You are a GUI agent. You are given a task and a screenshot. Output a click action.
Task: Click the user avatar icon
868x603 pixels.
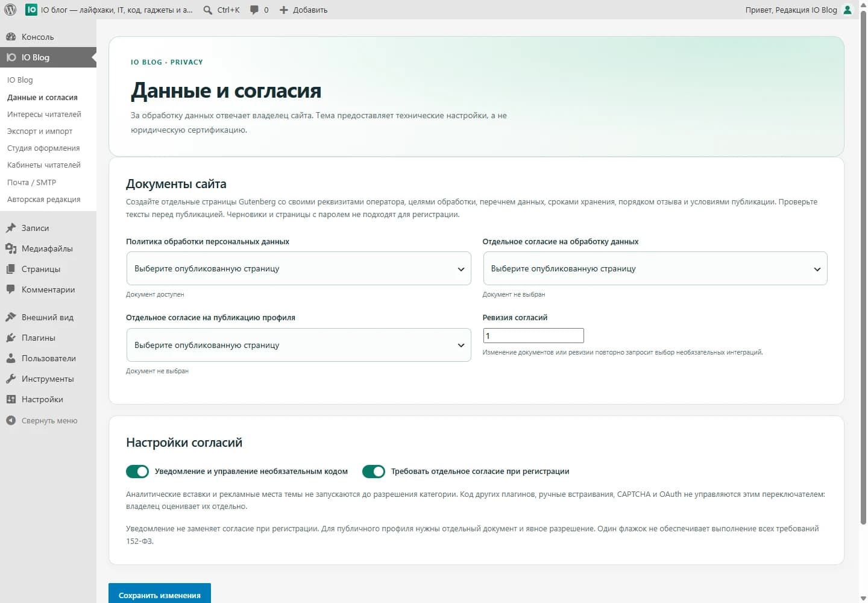click(848, 10)
